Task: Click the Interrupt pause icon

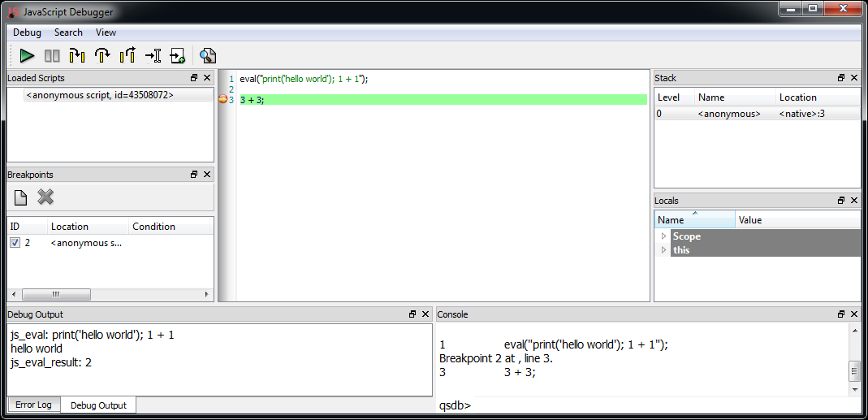Action: [x=52, y=55]
